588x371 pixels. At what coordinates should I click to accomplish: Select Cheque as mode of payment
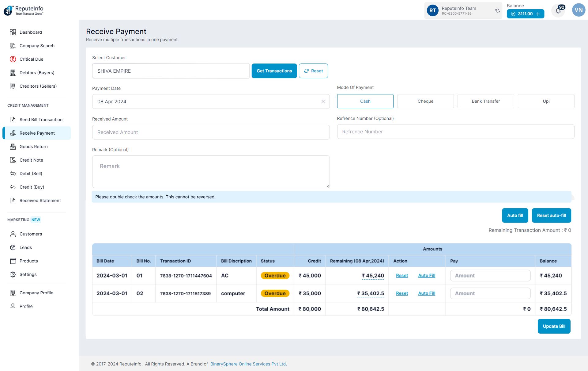coord(425,101)
